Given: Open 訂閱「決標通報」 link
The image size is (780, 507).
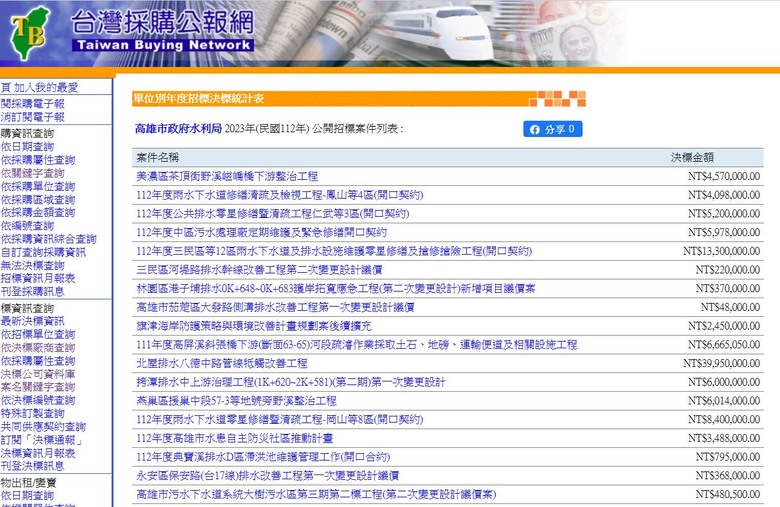Looking at the screenshot, I should [42, 440].
